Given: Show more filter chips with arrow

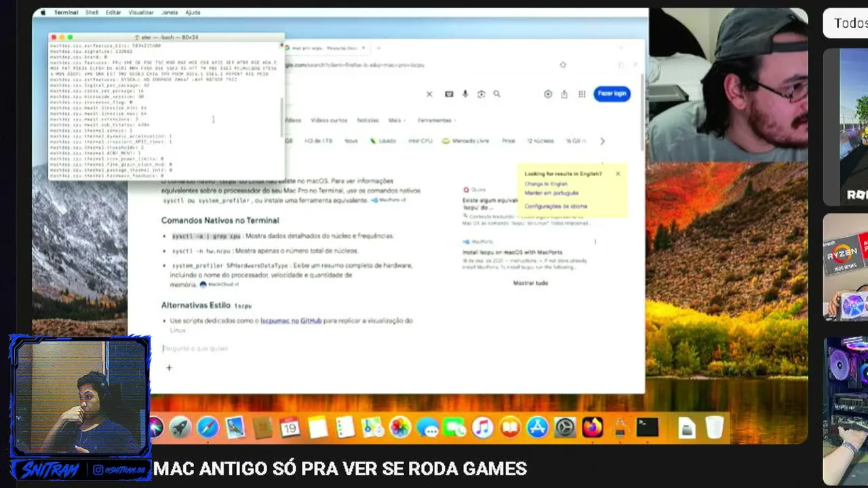Looking at the screenshot, I should tap(602, 141).
